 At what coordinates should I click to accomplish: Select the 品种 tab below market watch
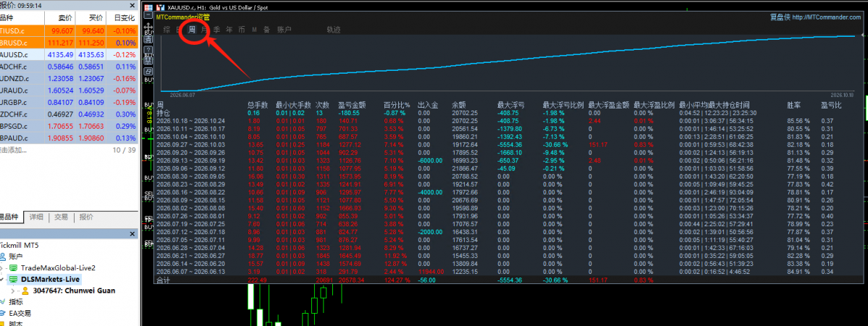tap(12, 217)
